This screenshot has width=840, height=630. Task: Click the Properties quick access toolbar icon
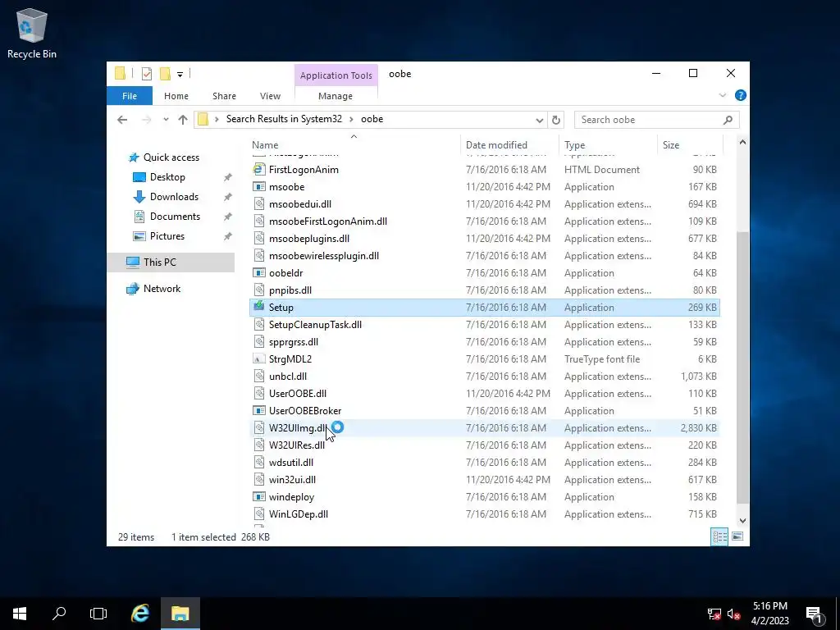pyautogui.click(x=146, y=74)
